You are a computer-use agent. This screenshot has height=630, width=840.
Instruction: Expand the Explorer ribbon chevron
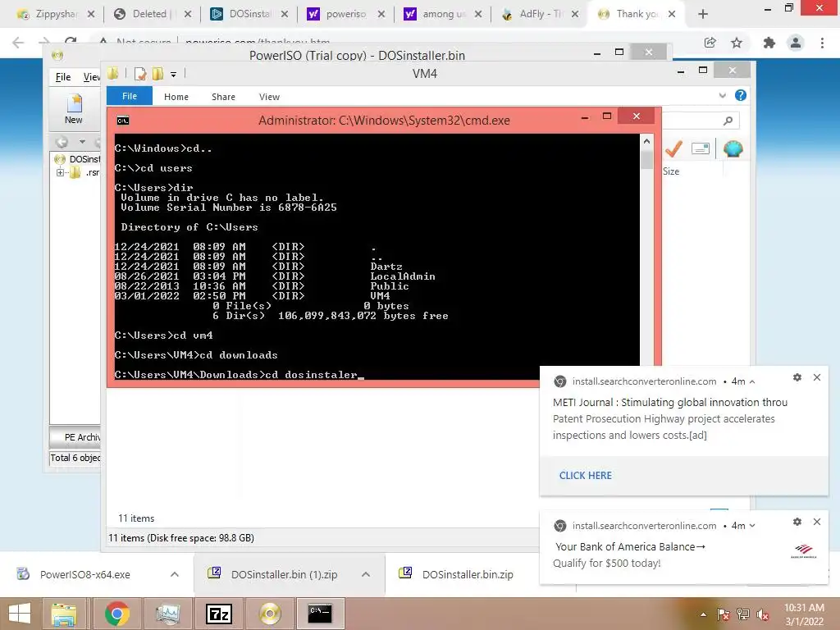click(x=722, y=95)
